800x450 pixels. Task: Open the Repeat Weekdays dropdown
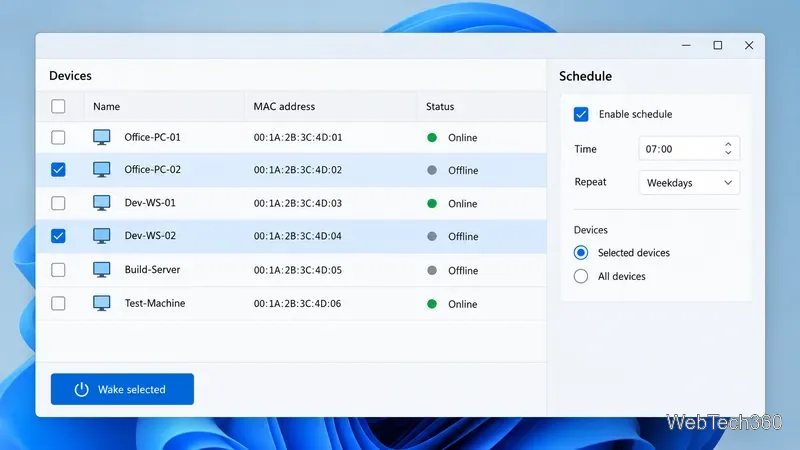click(689, 183)
